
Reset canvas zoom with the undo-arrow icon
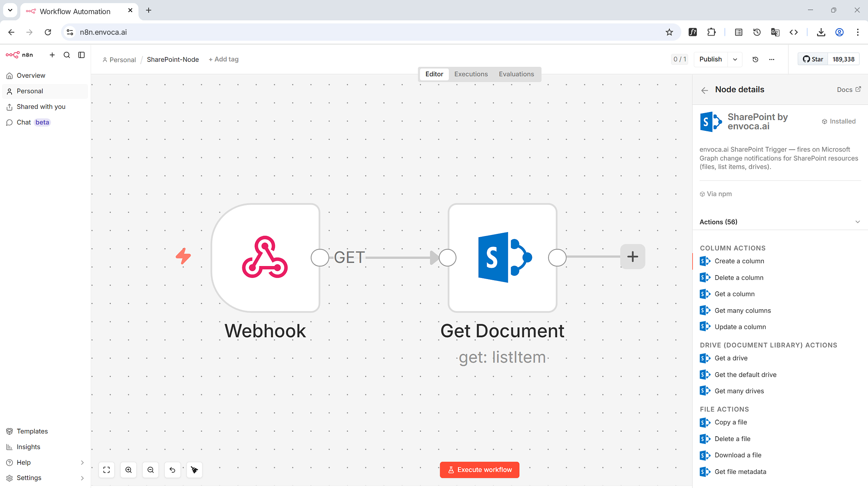pos(173,470)
